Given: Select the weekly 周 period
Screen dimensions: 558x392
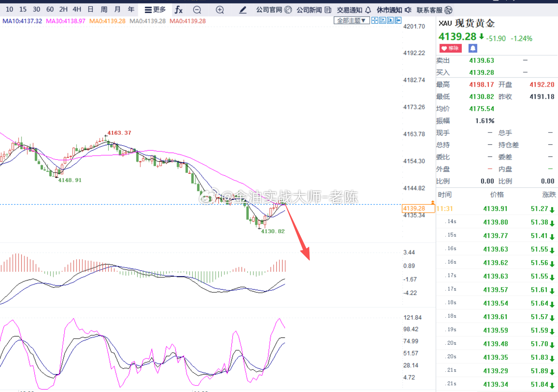Looking at the screenshot, I should 104,9.
